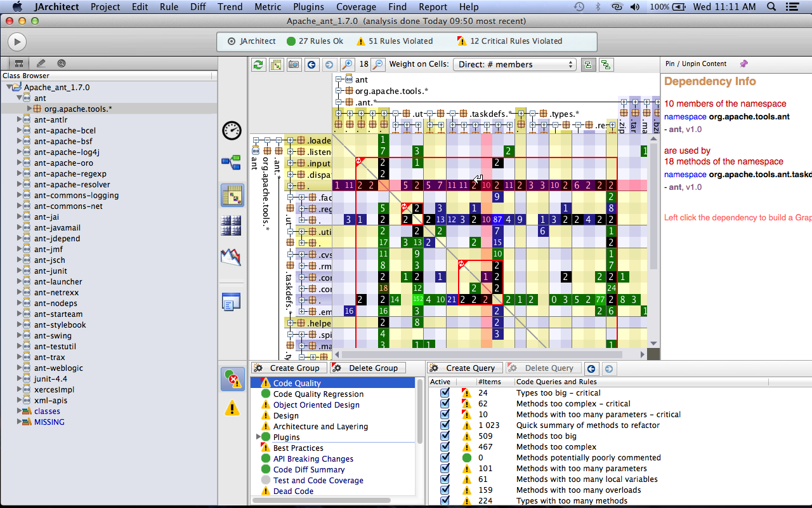Image resolution: width=812 pixels, height=508 pixels.
Task: Open the editor window sidebar icon
Action: pos(232,302)
